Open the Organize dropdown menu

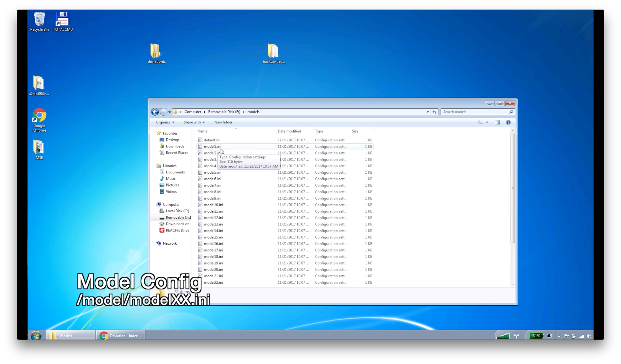click(165, 122)
